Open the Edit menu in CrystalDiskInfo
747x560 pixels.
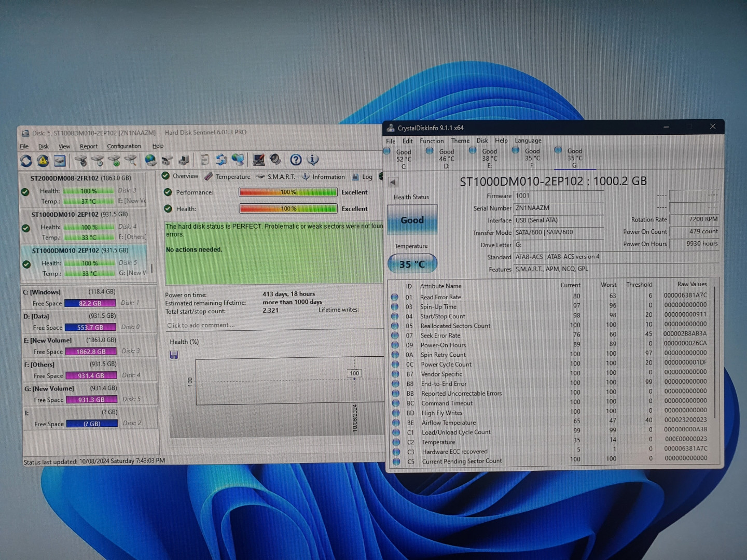tap(408, 141)
